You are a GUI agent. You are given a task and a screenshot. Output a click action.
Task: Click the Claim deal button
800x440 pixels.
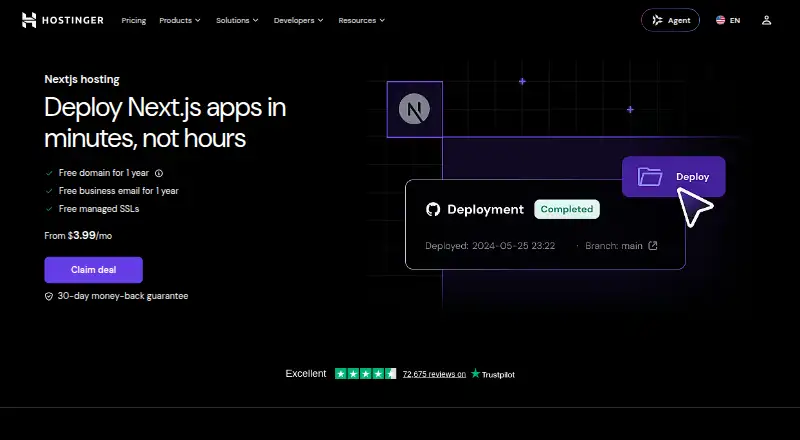pos(93,270)
